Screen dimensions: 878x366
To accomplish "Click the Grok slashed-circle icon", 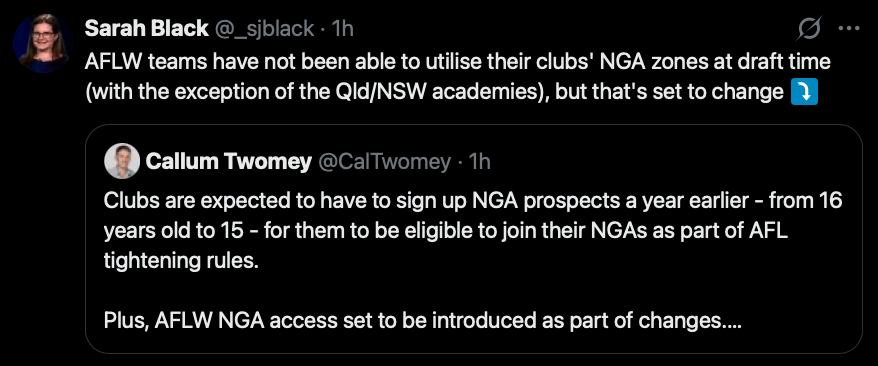I will [809, 28].
